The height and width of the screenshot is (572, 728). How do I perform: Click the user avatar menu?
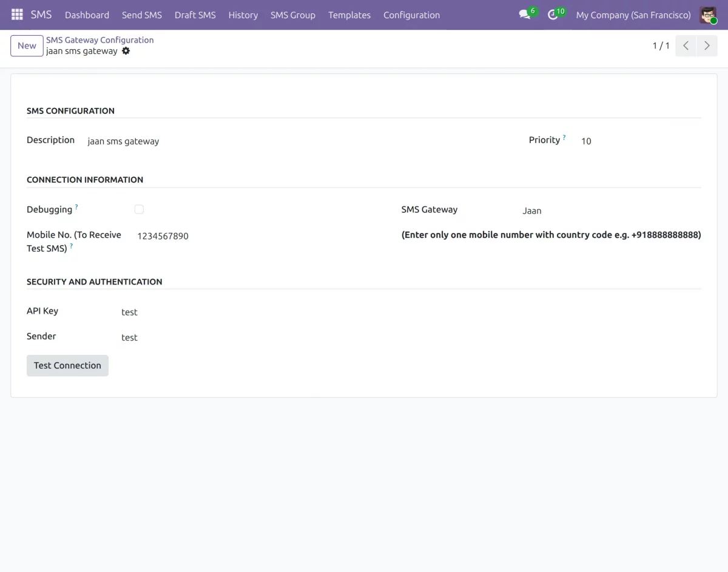point(708,14)
